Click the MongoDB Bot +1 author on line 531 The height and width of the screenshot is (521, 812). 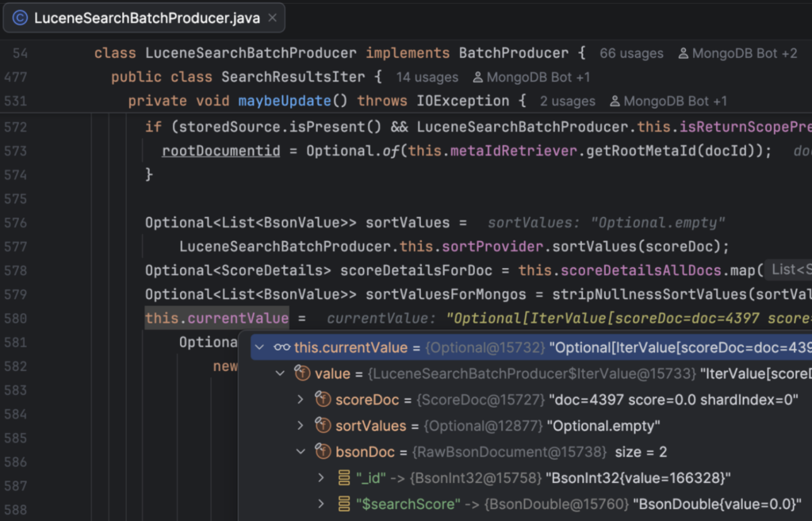pyautogui.click(x=676, y=101)
